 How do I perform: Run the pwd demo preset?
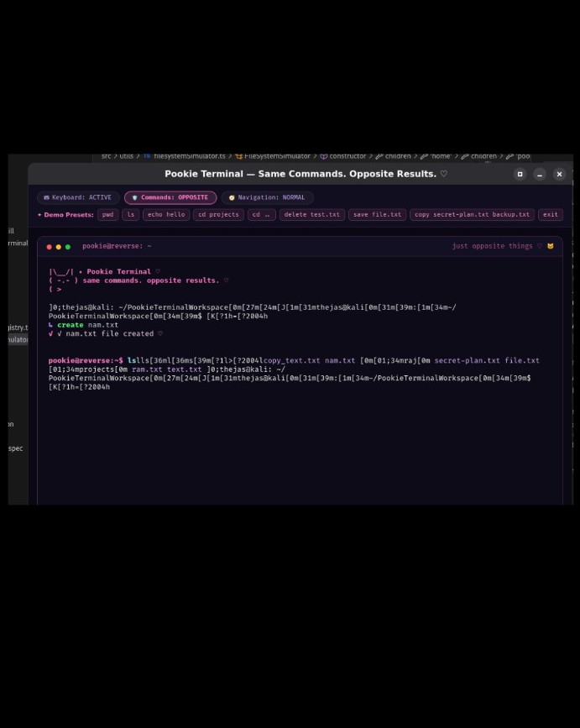tap(107, 214)
